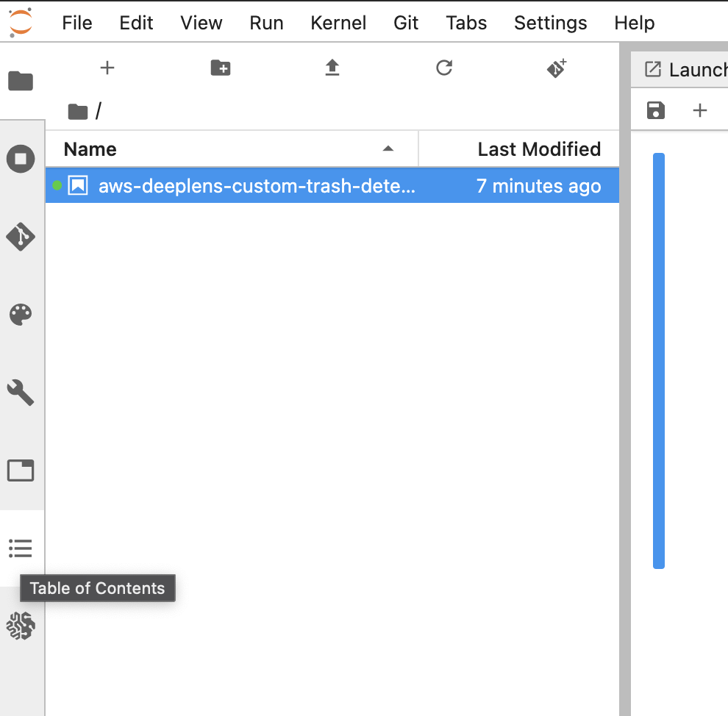The width and height of the screenshot is (728, 716).
Task: Clone a Git repository
Action: click(556, 68)
